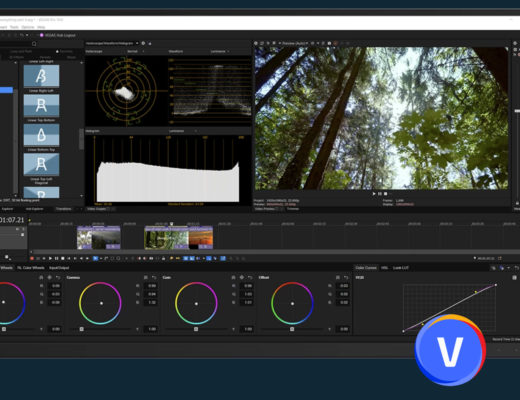
Task: Select the Normal Edit tool in timeline toolbar
Action: click(95, 258)
